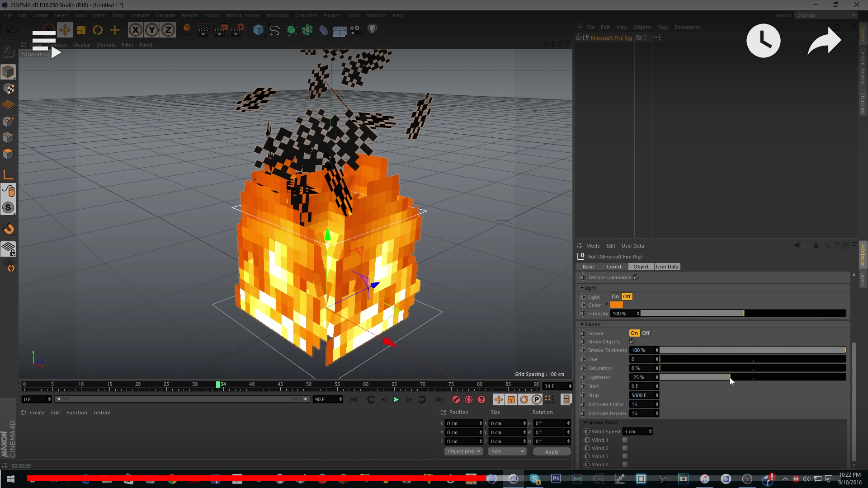Viewport: 868px width, 488px height.
Task: Enable Wind 1 checkbox
Action: coord(625,440)
